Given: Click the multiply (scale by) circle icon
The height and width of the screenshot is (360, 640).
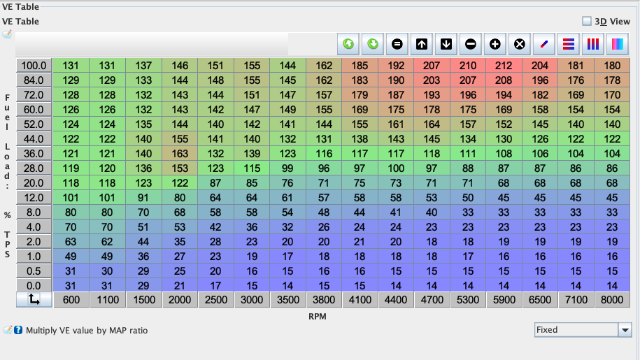Looking at the screenshot, I should click(x=520, y=44).
